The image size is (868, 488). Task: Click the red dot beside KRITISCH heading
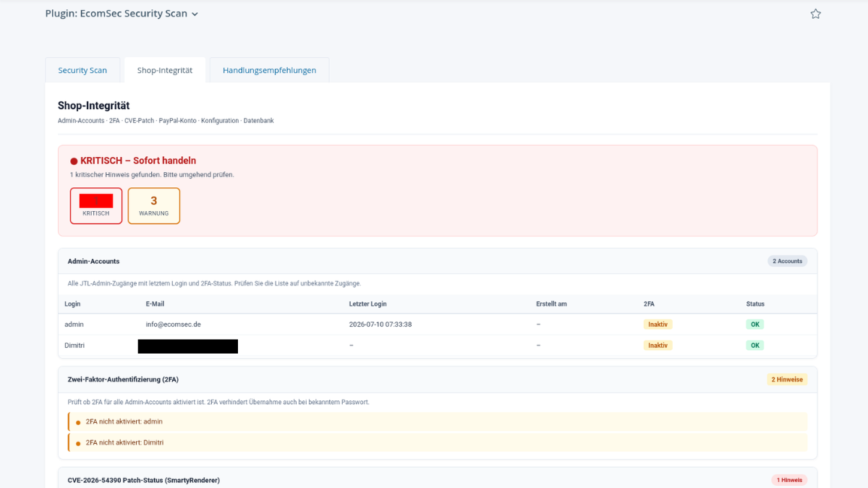tap(74, 161)
